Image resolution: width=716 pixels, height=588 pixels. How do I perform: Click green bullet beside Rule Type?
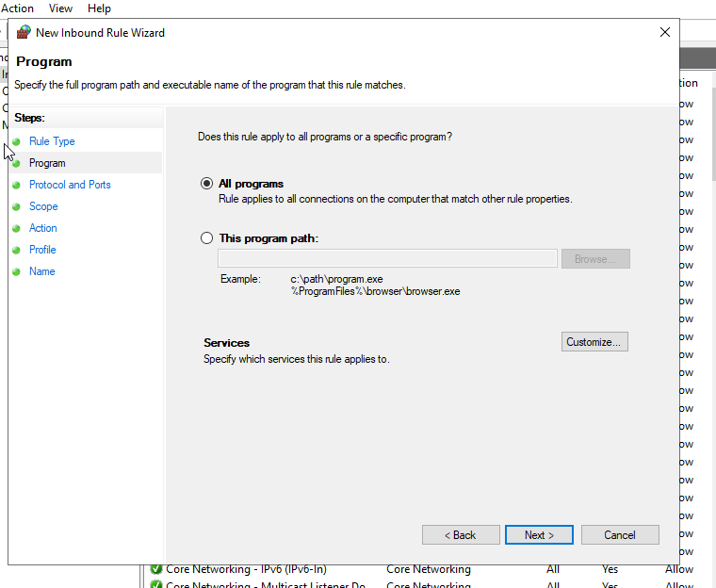tap(16, 141)
